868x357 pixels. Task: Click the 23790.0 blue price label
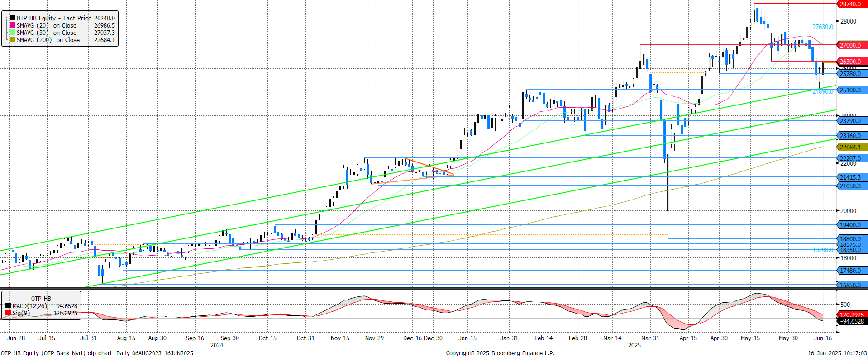[852, 121]
